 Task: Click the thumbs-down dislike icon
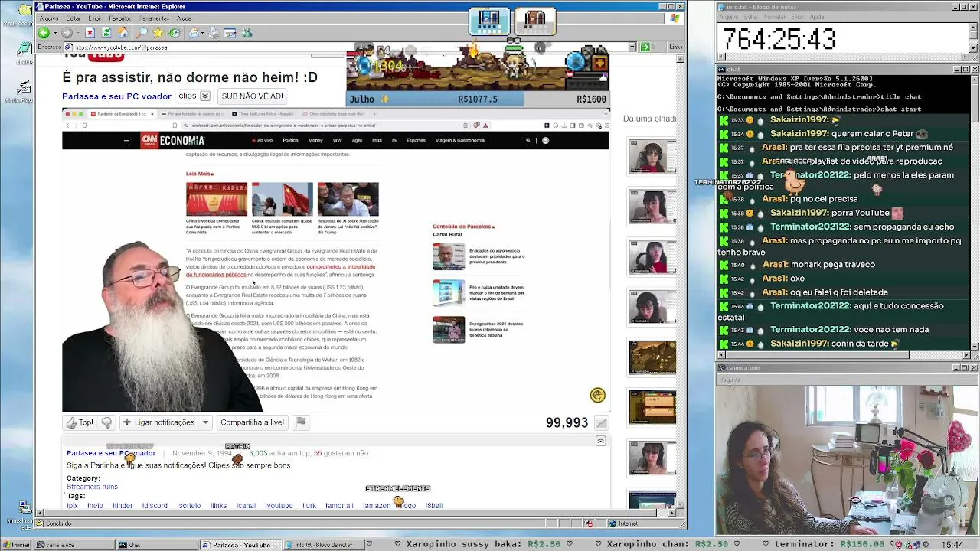[106, 422]
